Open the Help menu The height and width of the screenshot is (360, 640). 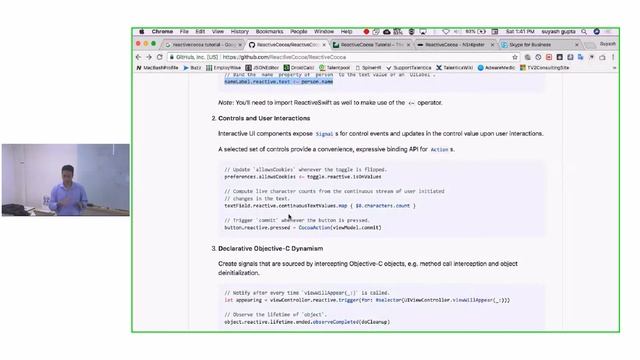346,31
